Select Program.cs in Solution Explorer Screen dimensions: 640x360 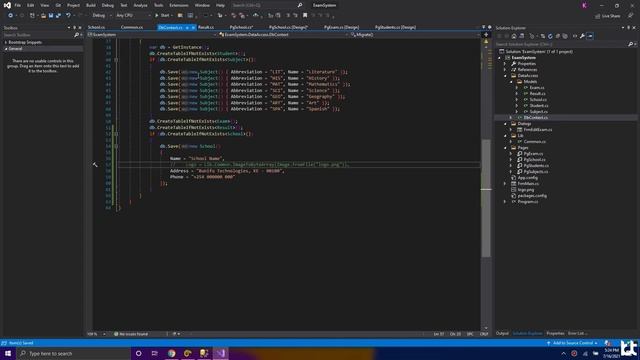528,202
